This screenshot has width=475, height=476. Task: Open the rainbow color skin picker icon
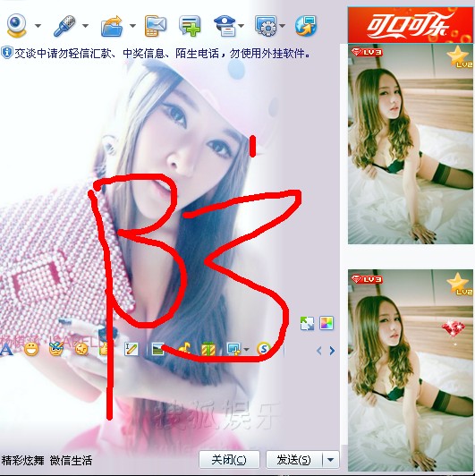tap(327, 323)
